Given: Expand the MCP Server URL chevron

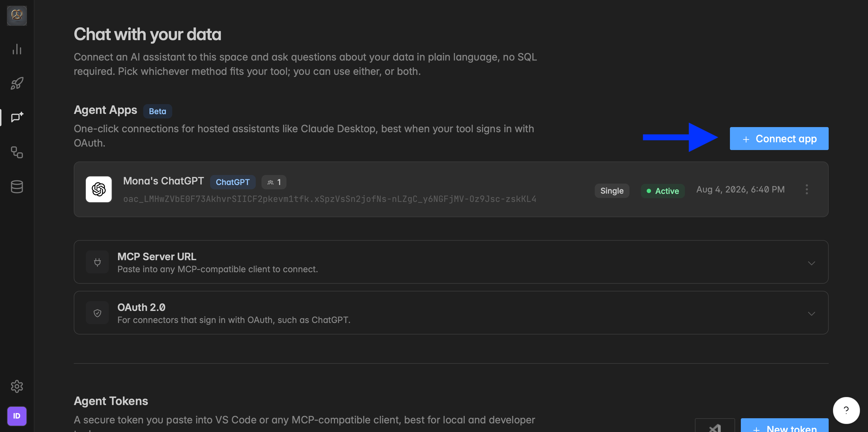Looking at the screenshot, I should point(811,263).
